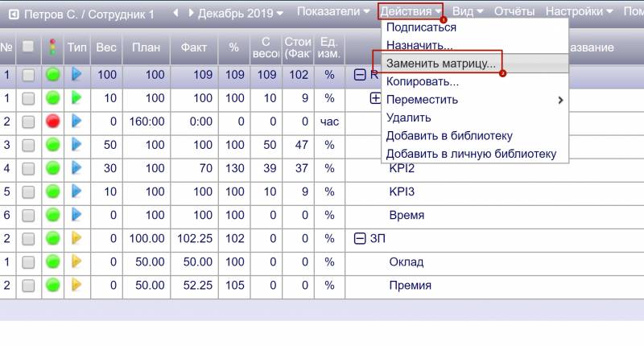This screenshot has width=644, height=346.
Task: Choose Назначить... menu item
Action: (x=475, y=45)
